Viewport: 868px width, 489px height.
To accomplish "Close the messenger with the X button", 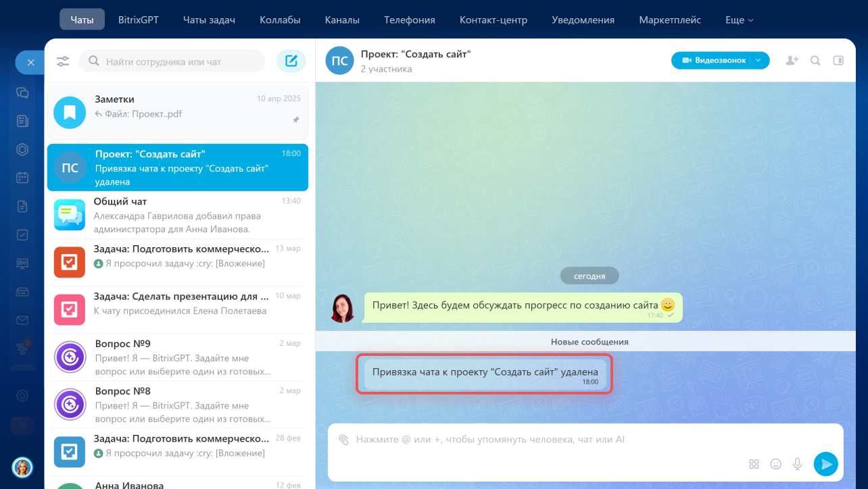I will click(30, 62).
